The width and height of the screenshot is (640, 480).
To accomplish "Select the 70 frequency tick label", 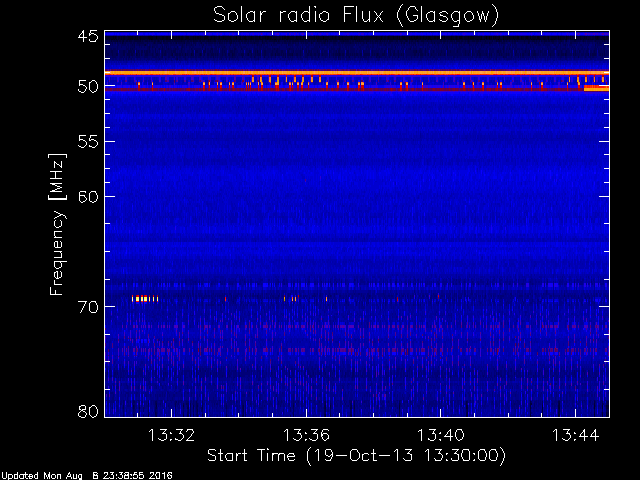I will tap(88, 307).
